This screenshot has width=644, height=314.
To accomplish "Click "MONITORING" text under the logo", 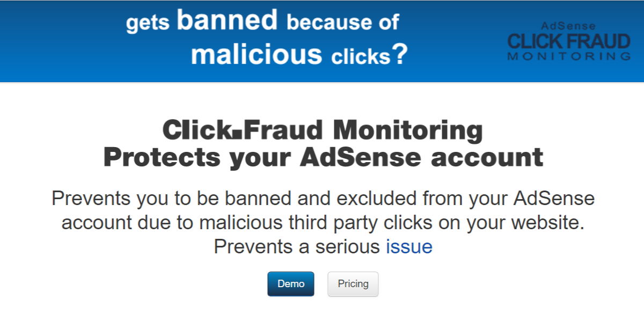I will coord(569,56).
